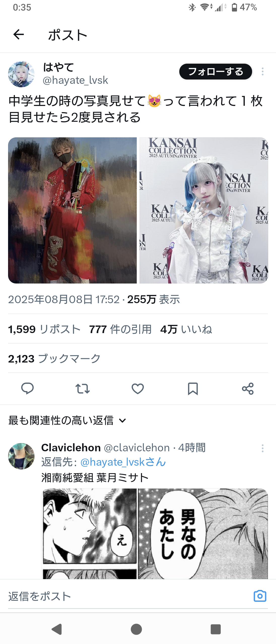276x644 pixels.
Task: View the 1,599 リポスト list
Action: tap(44, 329)
